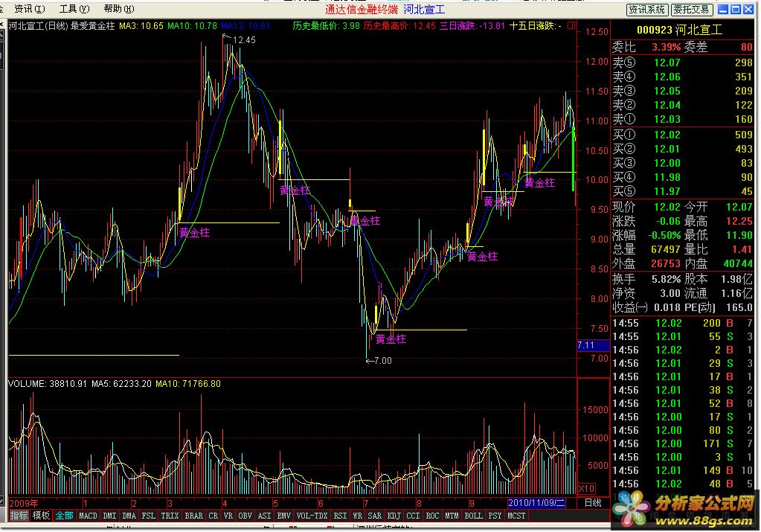The width and height of the screenshot is (761, 532).
Task: Switch to the RSI indicator
Action: (x=340, y=516)
